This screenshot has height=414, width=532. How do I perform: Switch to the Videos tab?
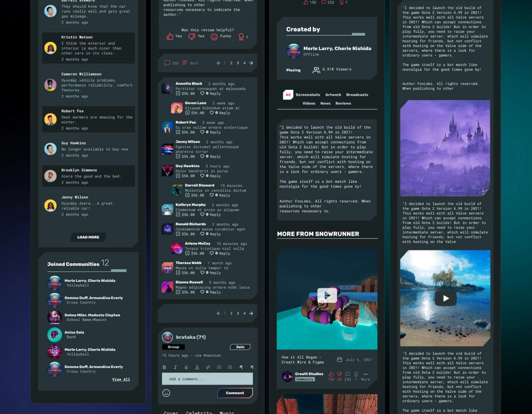point(309,103)
